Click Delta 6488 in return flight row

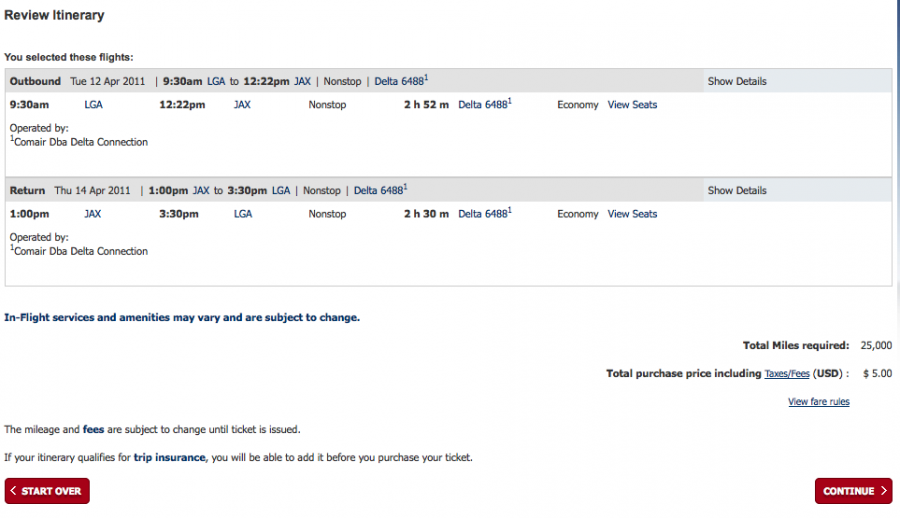coord(483,214)
